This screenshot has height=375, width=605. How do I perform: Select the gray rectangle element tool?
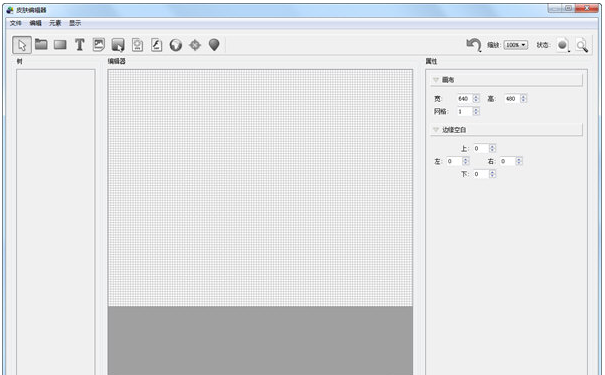click(60, 45)
